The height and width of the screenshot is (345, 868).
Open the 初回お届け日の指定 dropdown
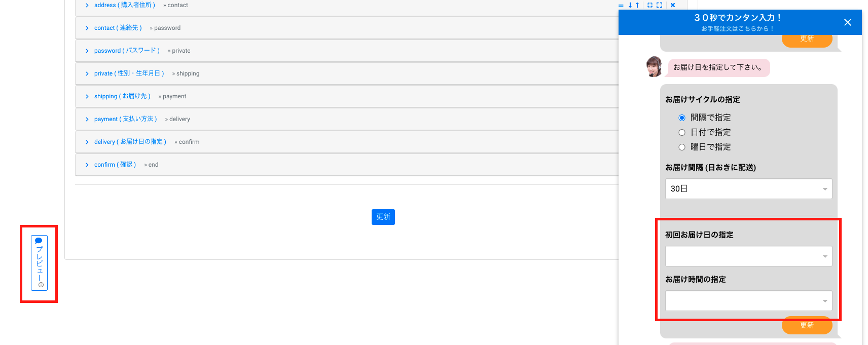pyautogui.click(x=748, y=256)
